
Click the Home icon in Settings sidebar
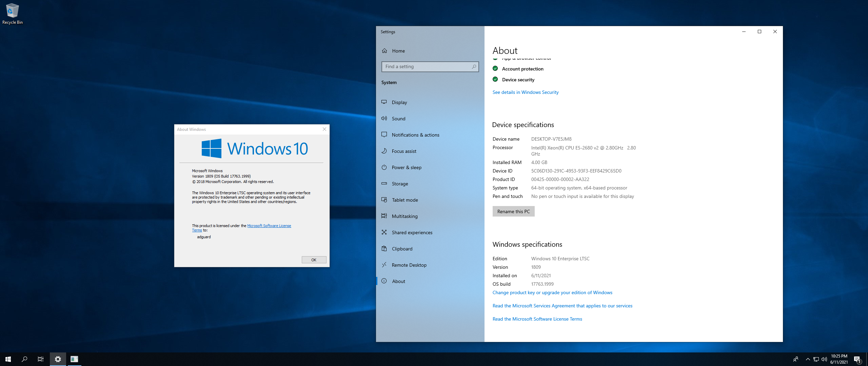pos(384,51)
